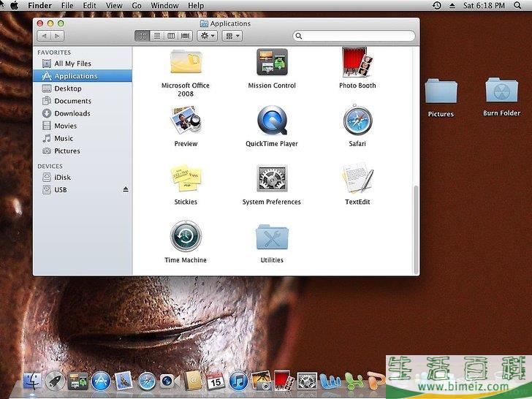Switch to list view

click(156, 36)
